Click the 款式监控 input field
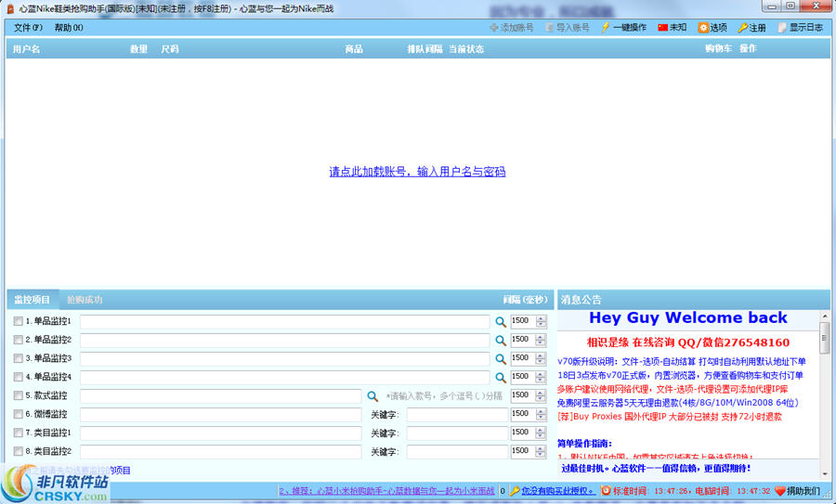The image size is (836, 504). click(x=221, y=396)
